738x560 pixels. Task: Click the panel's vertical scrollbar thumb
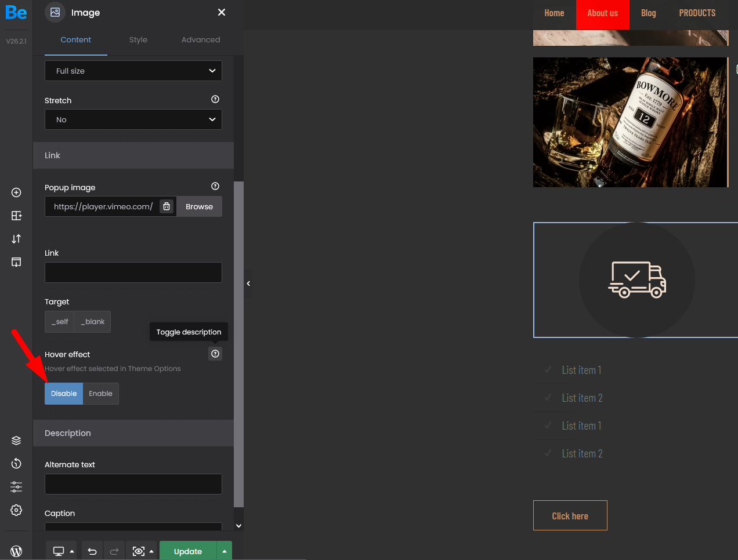coord(238,344)
